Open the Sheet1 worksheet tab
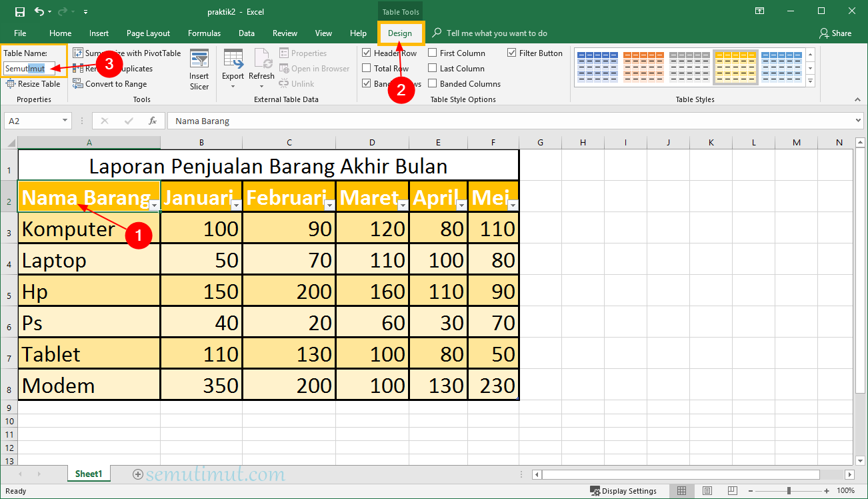The height and width of the screenshot is (499, 868). pyautogui.click(x=89, y=474)
